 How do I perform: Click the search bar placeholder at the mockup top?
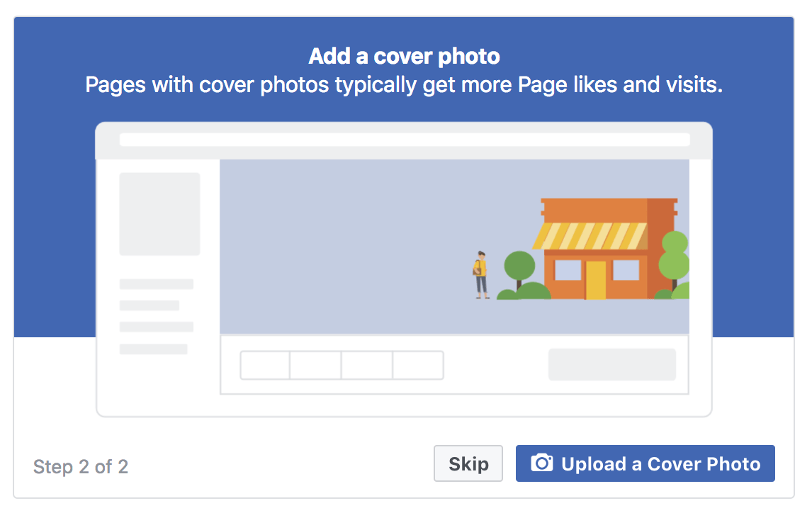tap(405, 139)
